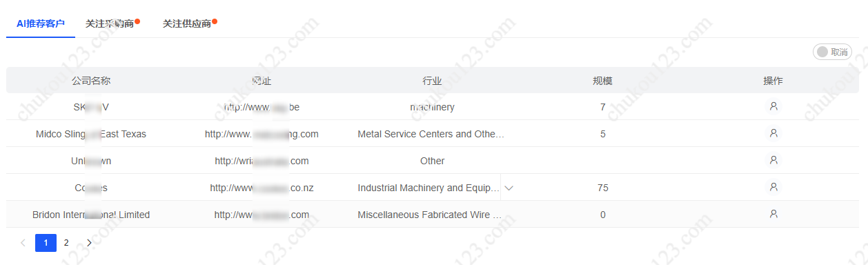The height and width of the screenshot is (265, 868).
Task: Click user icon for Bridon International Limited
Action: coord(773,214)
